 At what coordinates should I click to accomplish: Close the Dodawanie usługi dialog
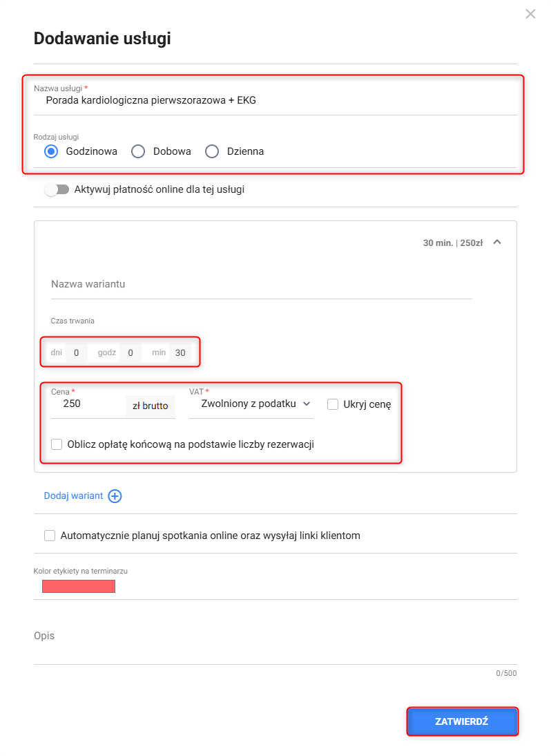pyautogui.click(x=530, y=14)
